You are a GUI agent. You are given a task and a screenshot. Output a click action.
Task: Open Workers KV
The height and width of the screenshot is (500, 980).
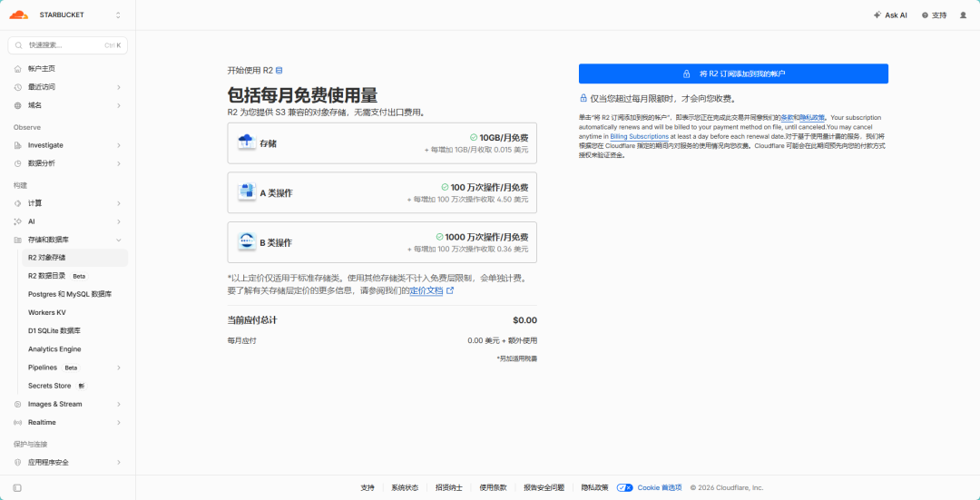tap(74, 312)
